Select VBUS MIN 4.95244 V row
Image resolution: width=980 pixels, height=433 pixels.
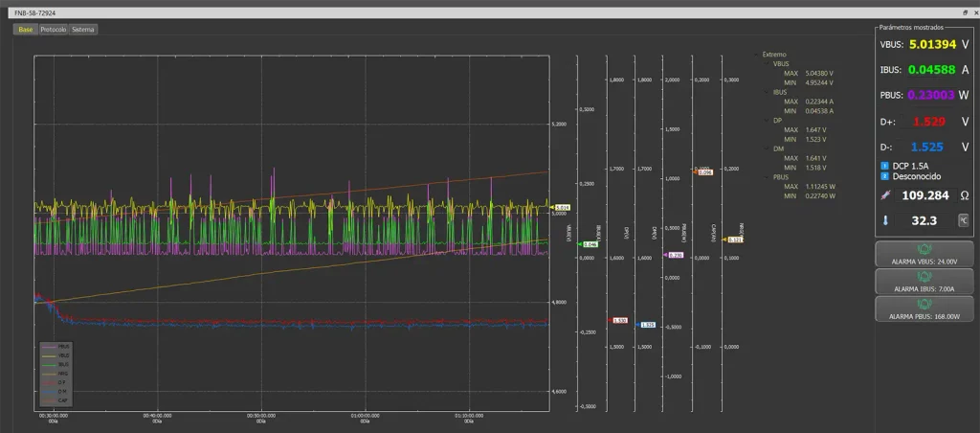tap(809, 82)
